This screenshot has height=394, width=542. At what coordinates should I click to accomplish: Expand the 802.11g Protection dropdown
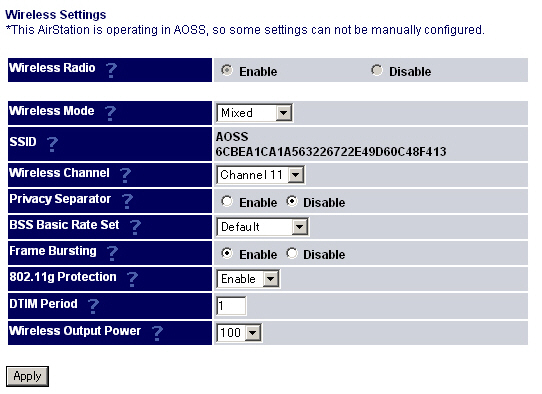coord(248,279)
